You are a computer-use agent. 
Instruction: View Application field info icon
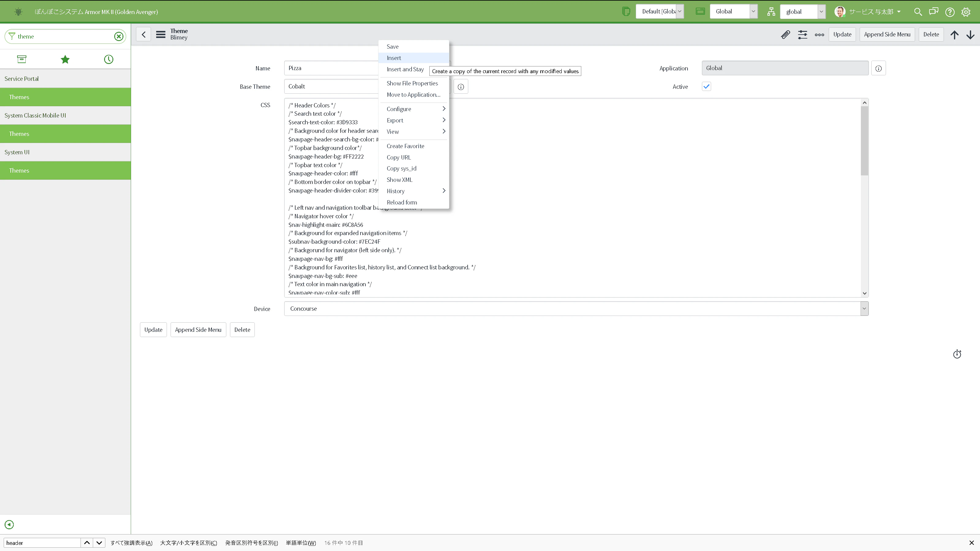pyautogui.click(x=878, y=69)
